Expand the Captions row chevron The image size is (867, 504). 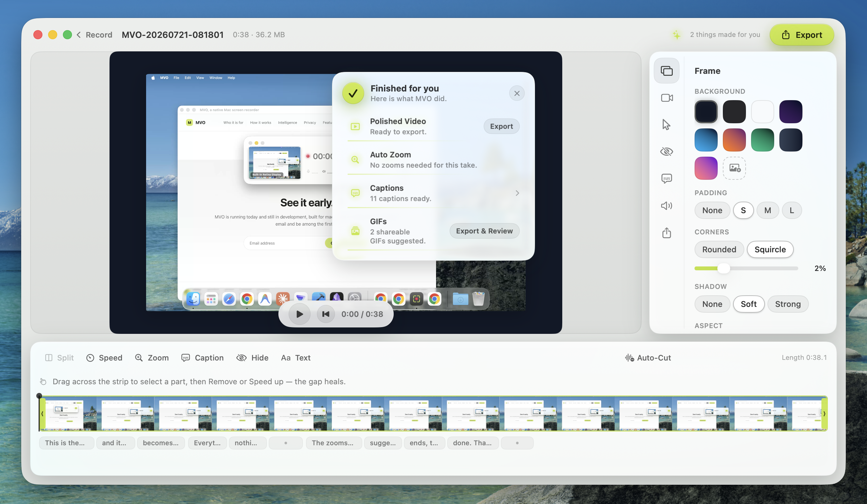point(517,193)
